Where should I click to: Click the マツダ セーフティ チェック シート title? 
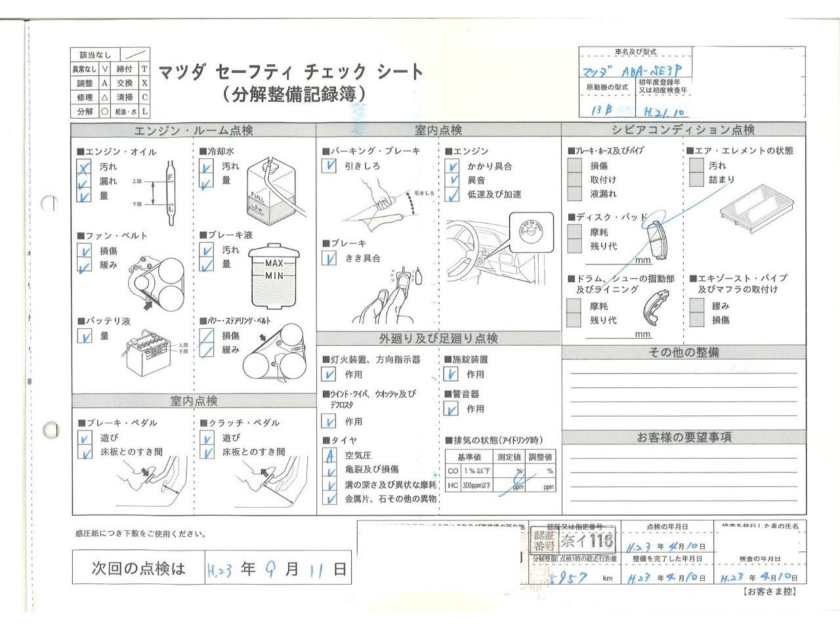[x=291, y=72]
